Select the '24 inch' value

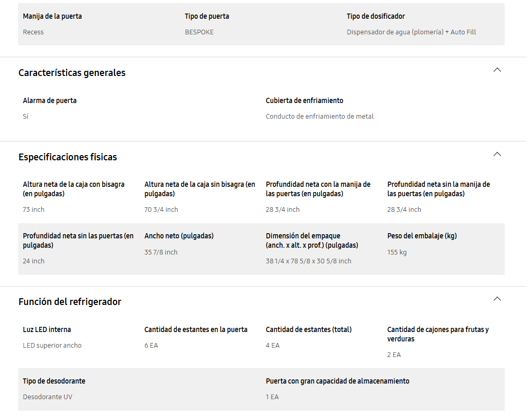pos(33,261)
